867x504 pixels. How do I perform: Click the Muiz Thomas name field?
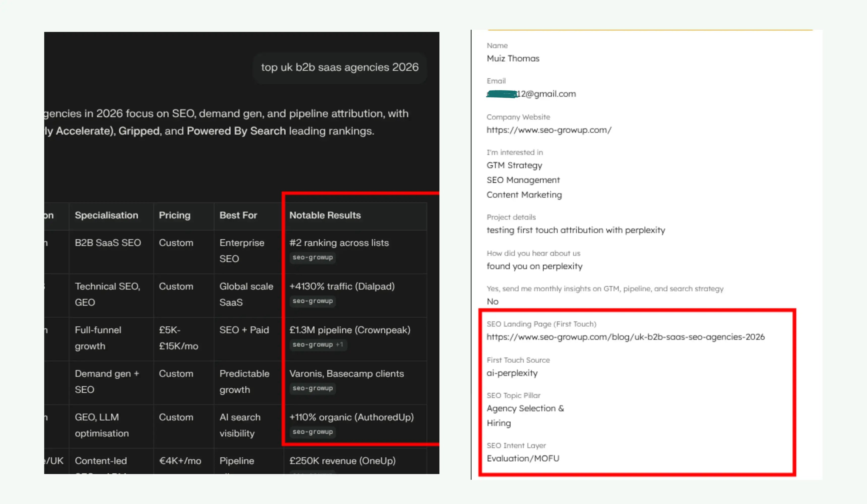click(513, 58)
